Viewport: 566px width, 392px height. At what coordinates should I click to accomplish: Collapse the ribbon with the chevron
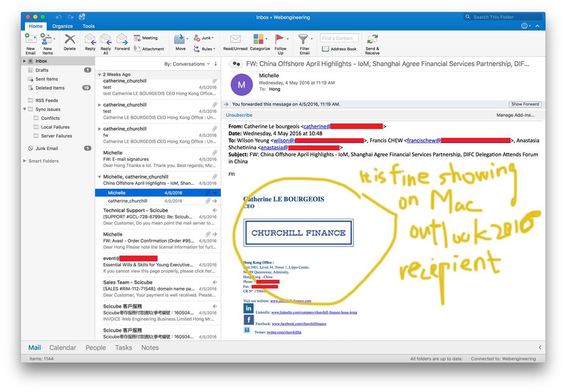[x=537, y=26]
